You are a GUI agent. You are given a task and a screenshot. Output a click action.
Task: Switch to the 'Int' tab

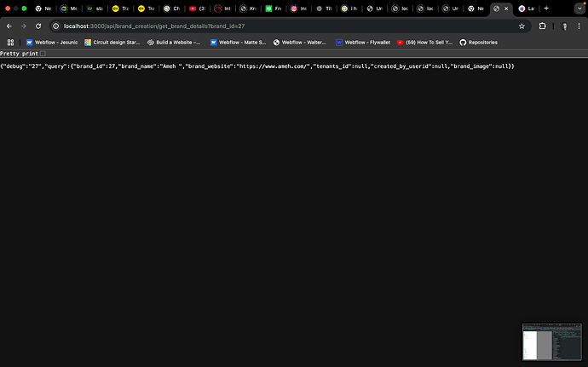[222, 9]
